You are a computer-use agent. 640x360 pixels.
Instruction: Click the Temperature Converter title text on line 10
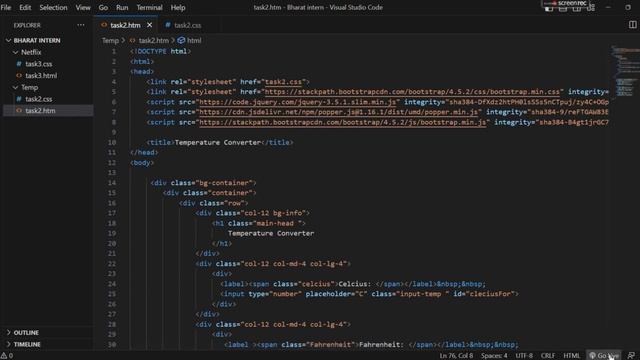(x=218, y=142)
